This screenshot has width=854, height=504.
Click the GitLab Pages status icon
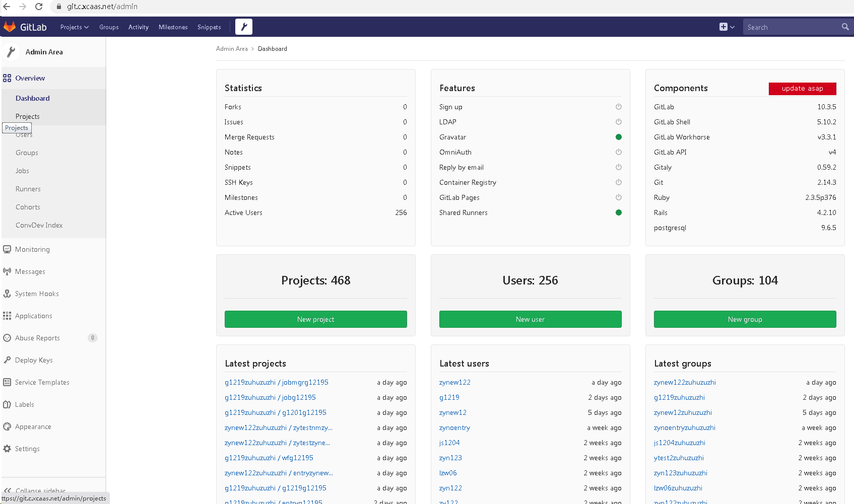[x=619, y=197]
